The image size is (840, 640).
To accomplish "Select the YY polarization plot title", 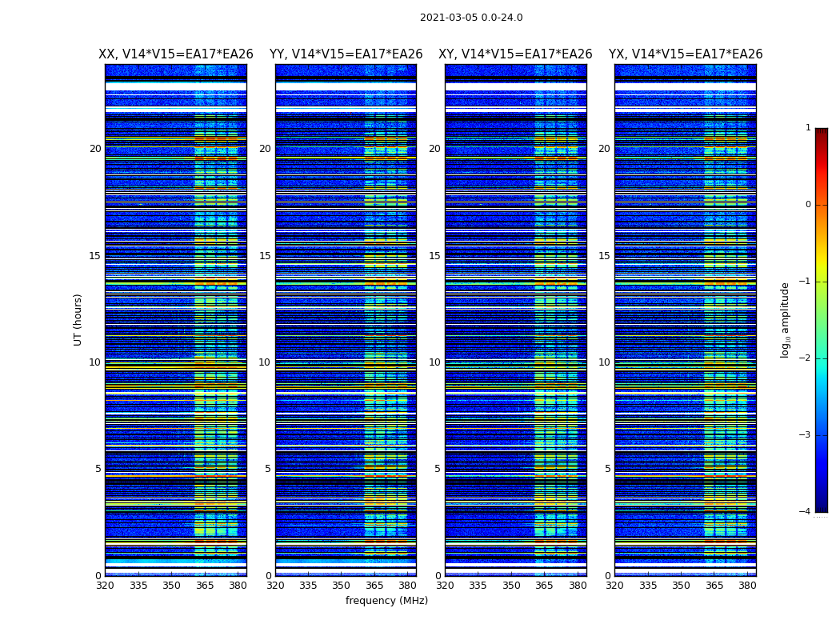I will [x=346, y=54].
